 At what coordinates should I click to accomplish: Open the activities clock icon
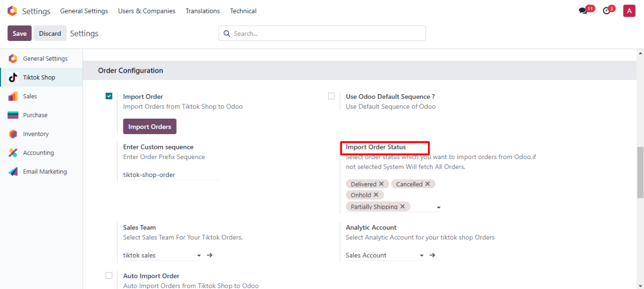coord(607,11)
